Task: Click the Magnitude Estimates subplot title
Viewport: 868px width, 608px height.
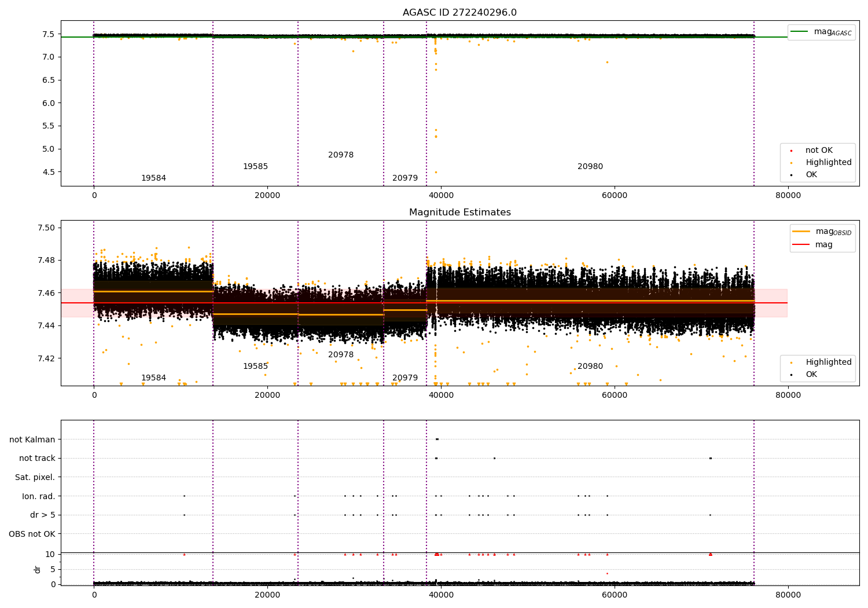Action: tap(459, 212)
